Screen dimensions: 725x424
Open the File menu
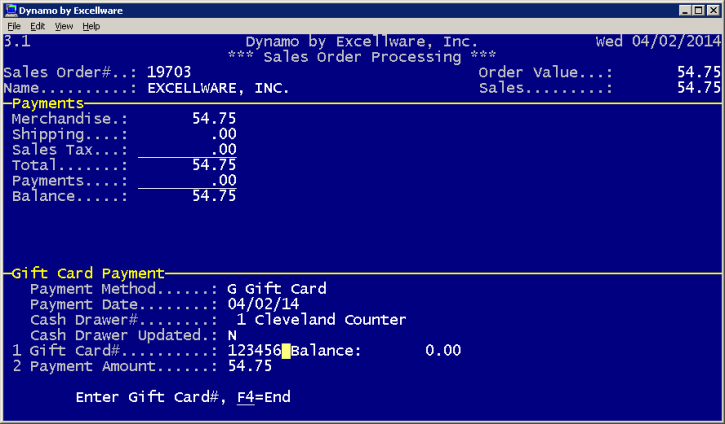14,26
